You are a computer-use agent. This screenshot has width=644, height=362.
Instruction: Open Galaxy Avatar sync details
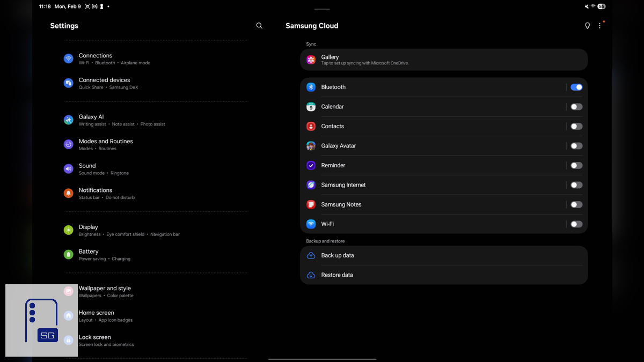pyautogui.click(x=433, y=146)
